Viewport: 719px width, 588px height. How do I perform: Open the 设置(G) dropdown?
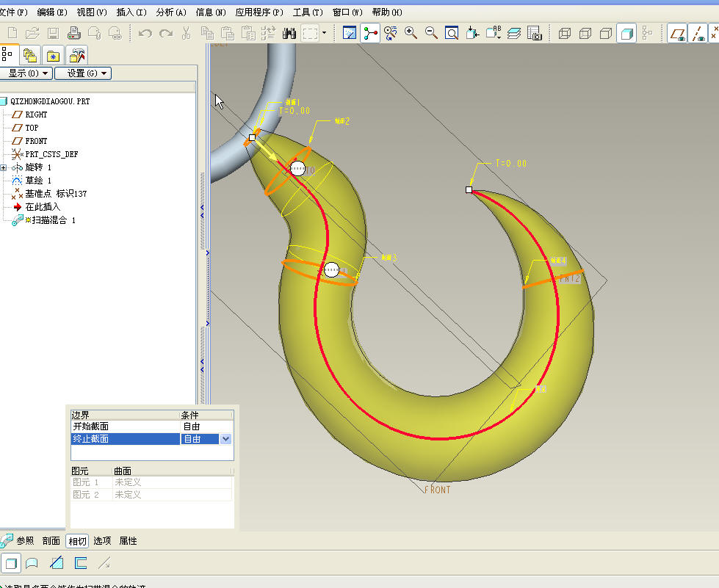[x=83, y=73]
